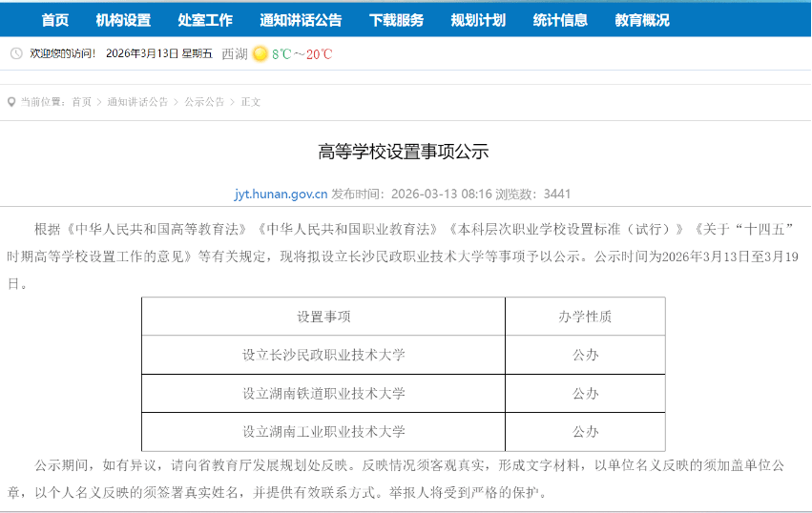Open the 下载服务 navigation item
The width and height of the screenshot is (812, 513).
coord(396,20)
